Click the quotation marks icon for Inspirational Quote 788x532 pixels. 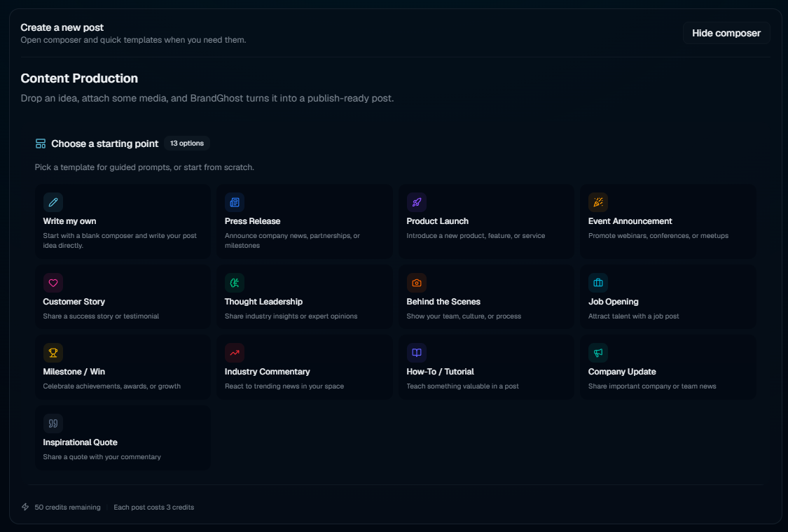[53, 423]
